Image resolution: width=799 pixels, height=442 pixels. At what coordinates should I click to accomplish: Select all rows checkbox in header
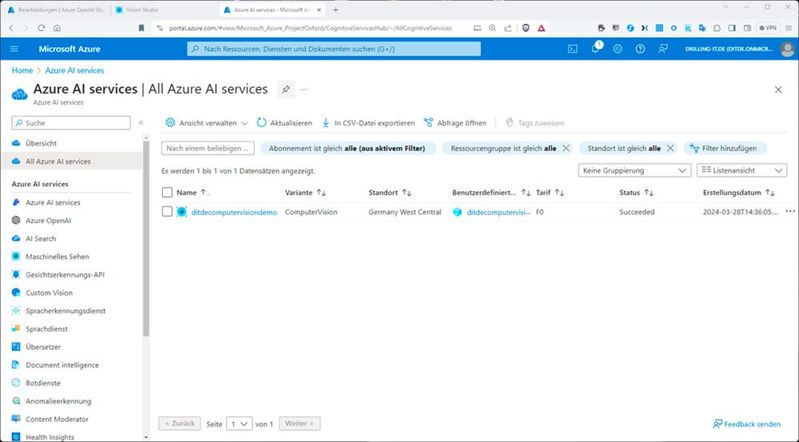click(167, 192)
